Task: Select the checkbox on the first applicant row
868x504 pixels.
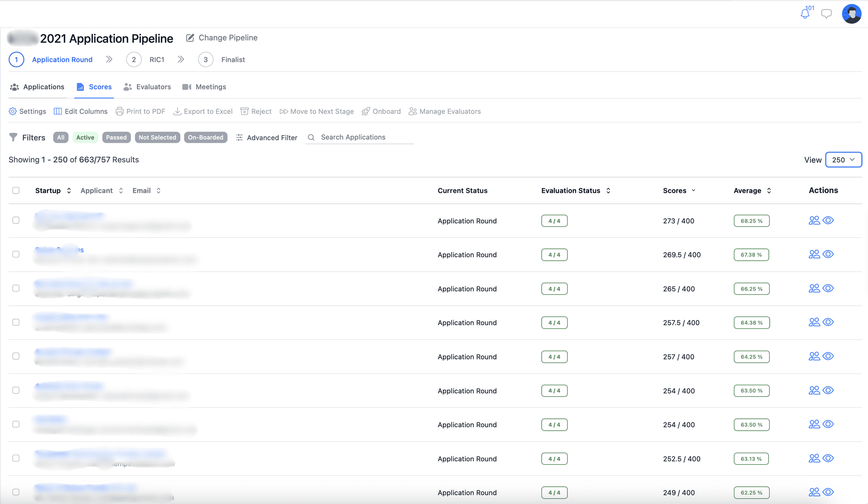Action: click(x=16, y=220)
